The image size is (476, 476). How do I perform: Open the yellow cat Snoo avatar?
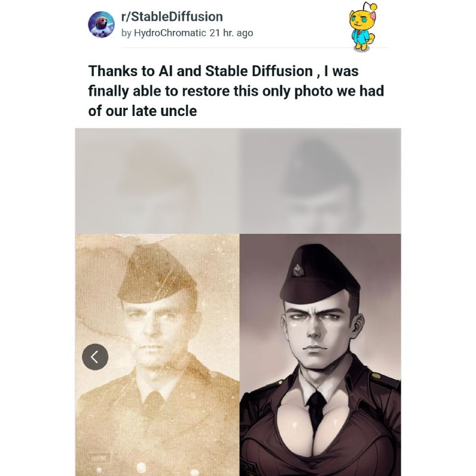coord(362,27)
